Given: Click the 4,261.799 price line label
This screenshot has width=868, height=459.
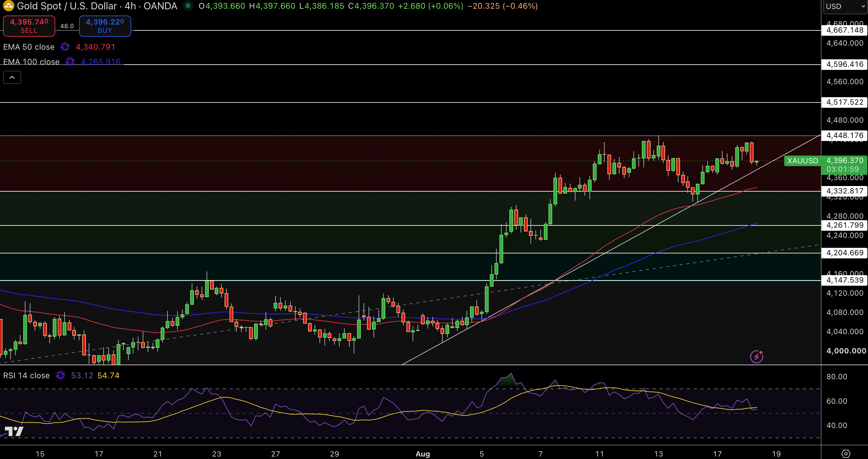Looking at the screenshot, I should (x=844, y=225).
